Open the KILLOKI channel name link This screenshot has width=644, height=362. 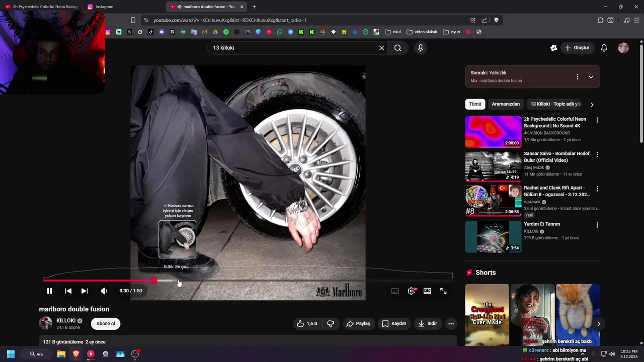pos(66,320)
